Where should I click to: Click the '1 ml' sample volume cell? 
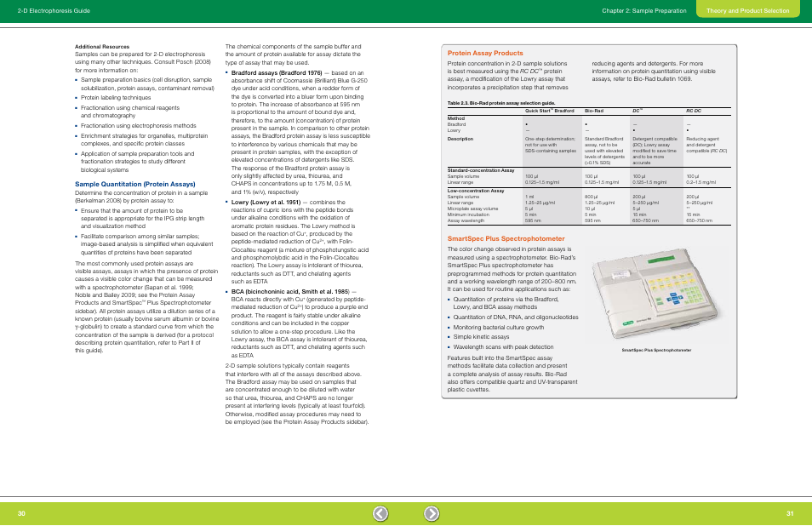coord(529,197)
